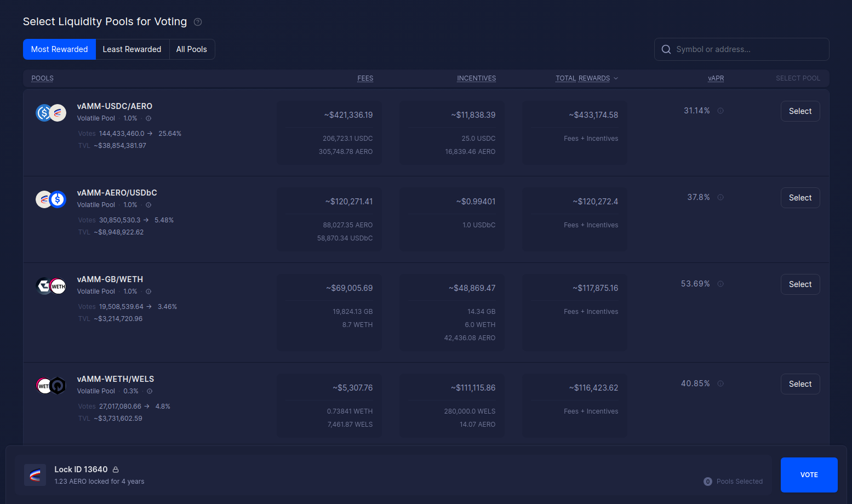Select the vAMM-USDC/AERO pool

click(800, 111)
